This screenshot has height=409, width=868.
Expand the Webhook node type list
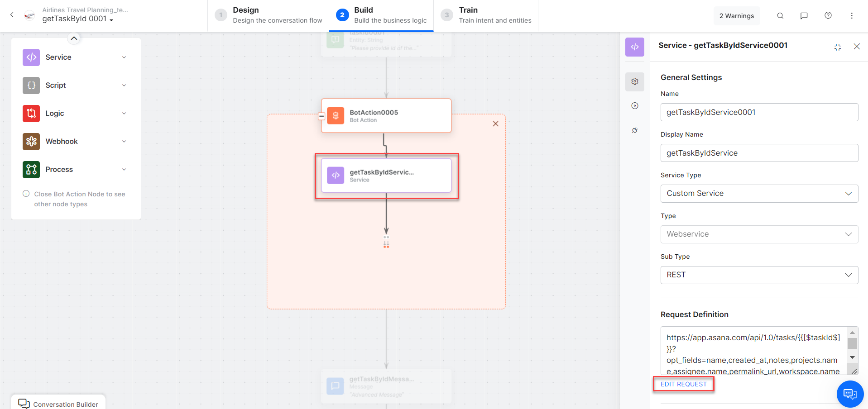coord(124,142)
